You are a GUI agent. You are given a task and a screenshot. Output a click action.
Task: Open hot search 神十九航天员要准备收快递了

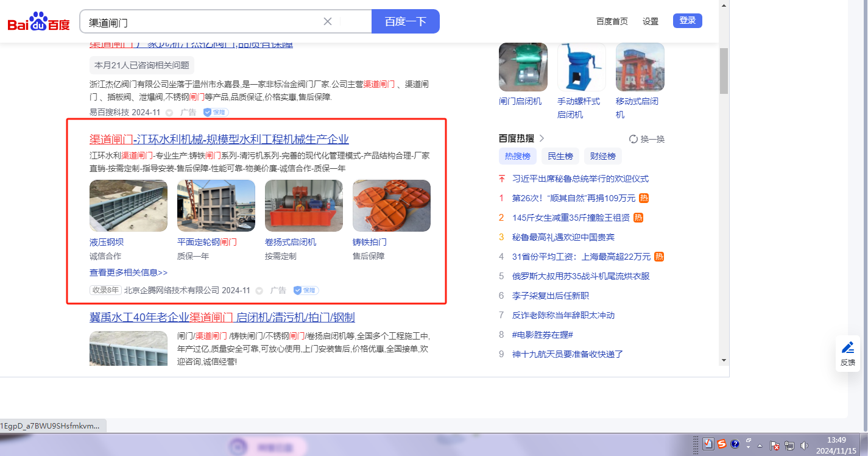(568, 354)
